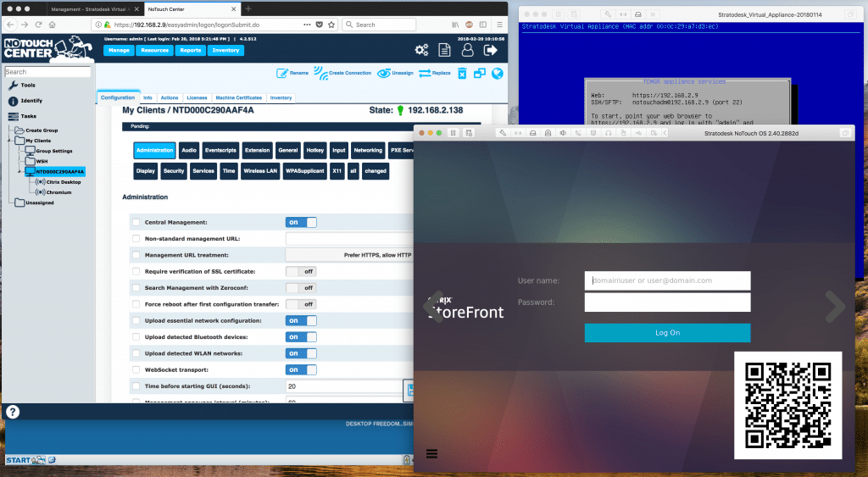The image size is (868, 477).
Task: Collapse the My Clients tree folder
Action: [x=10, y=141]
